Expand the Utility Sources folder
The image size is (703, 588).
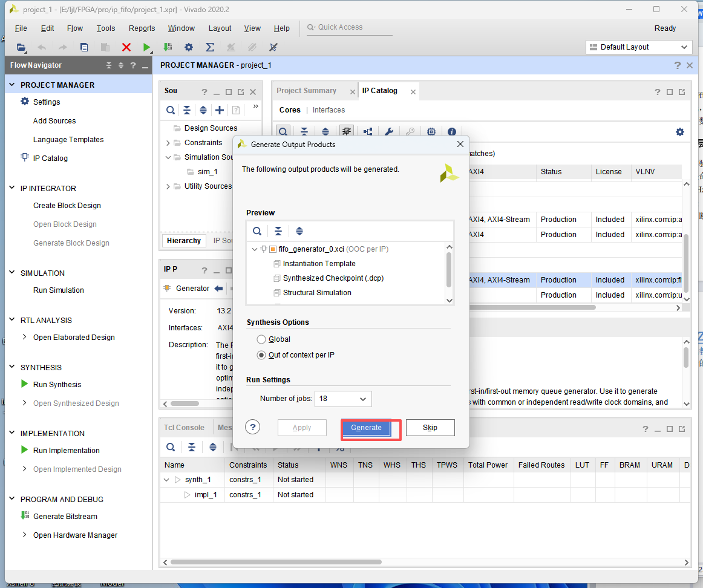[x=168, y=186]
